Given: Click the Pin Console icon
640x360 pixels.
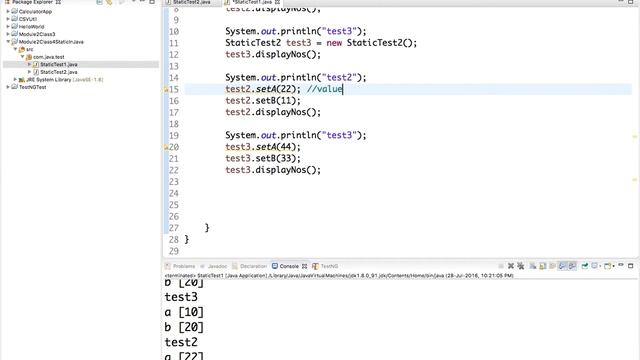Looking at the screenshot, I should click(x=584, y=266).
